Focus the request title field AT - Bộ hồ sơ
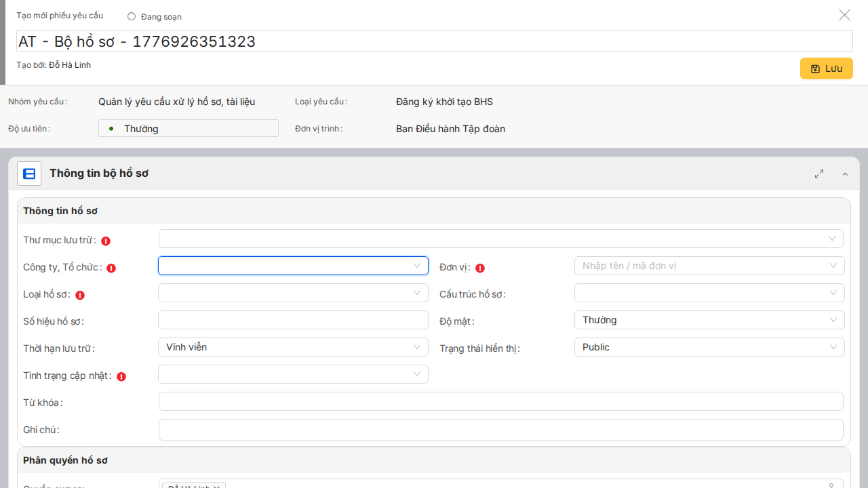This screenshot has height=488, width=868. [434, 41]
